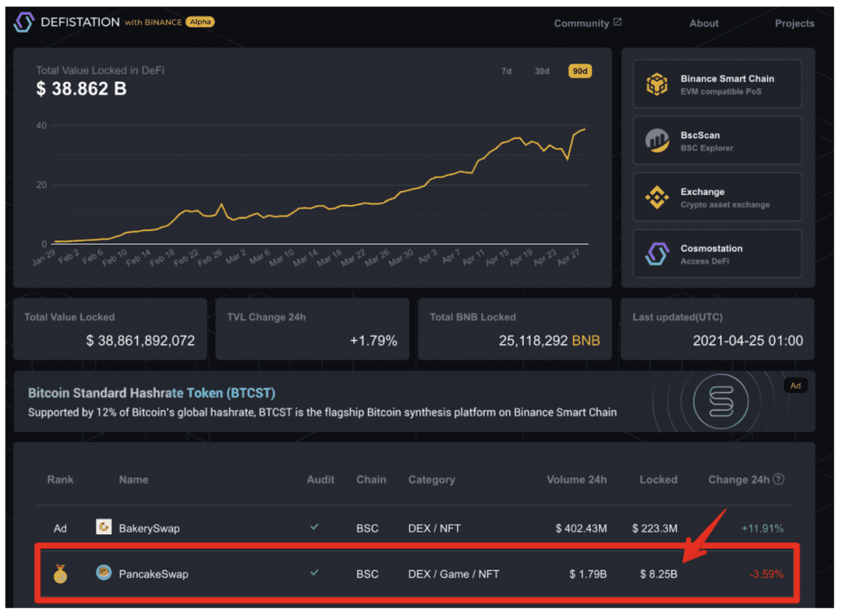Click the Defistation logo icon
The image size is (842, 616).
[24, 22]
